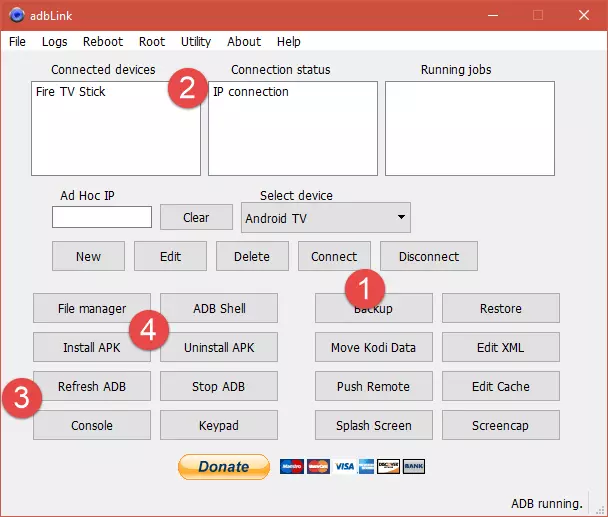This screenshot has height=517, width=608.
Task: Select the IP connection status entry
Action: pyautogui.click(x=251, y=92)
